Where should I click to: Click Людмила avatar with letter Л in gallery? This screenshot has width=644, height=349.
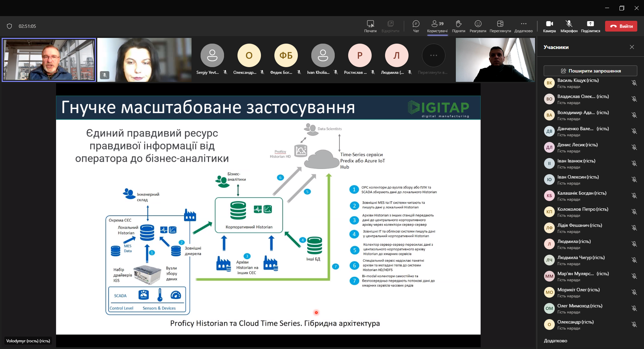click(396, 55)
